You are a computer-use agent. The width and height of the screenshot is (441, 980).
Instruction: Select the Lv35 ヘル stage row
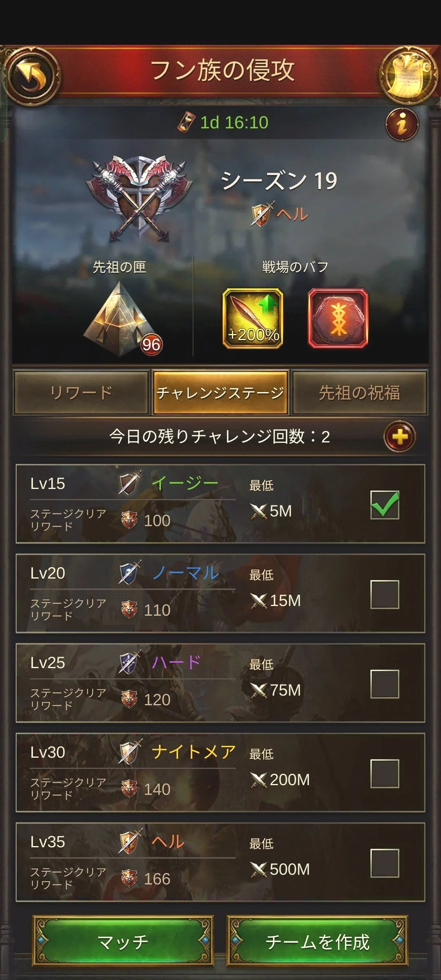point(220,862)
